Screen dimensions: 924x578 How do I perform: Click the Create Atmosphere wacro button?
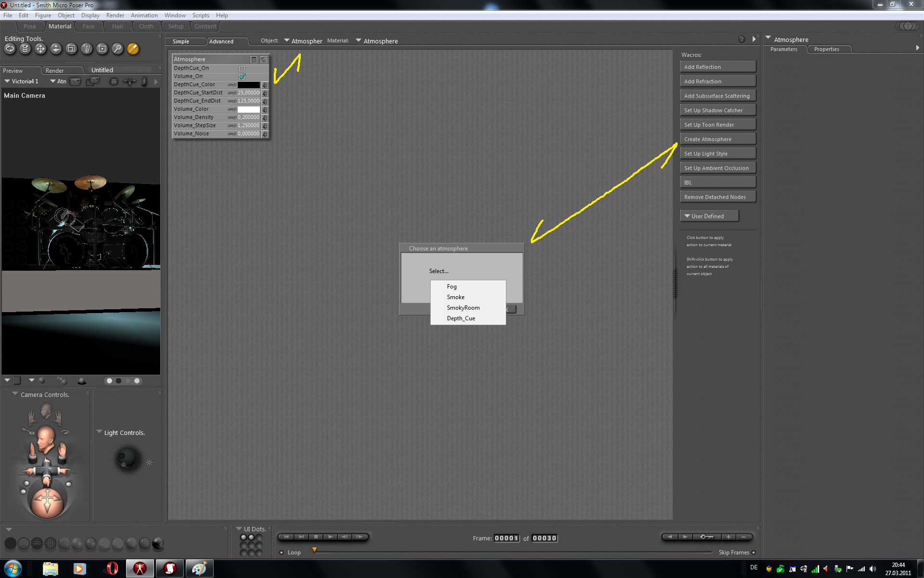coord(717,139)
